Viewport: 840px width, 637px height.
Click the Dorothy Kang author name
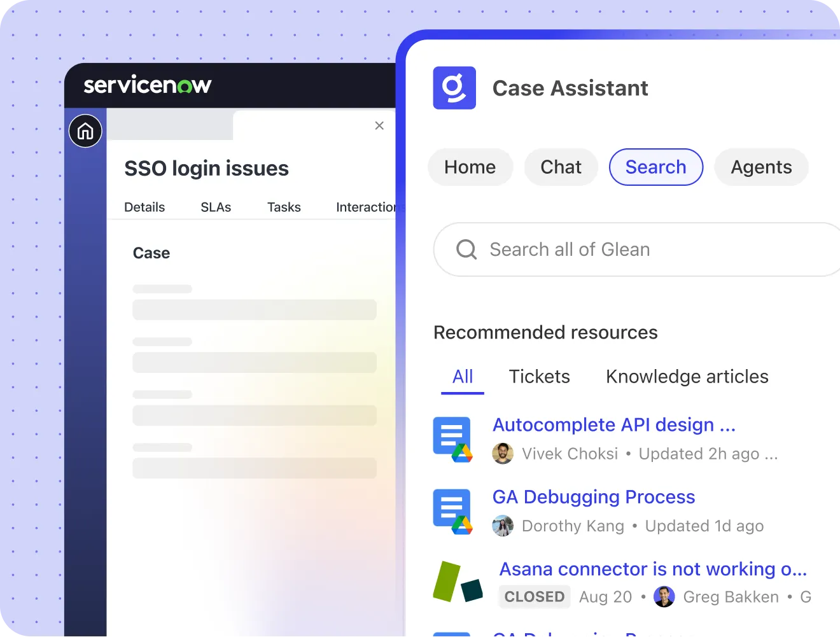click(x=573, y=526)
